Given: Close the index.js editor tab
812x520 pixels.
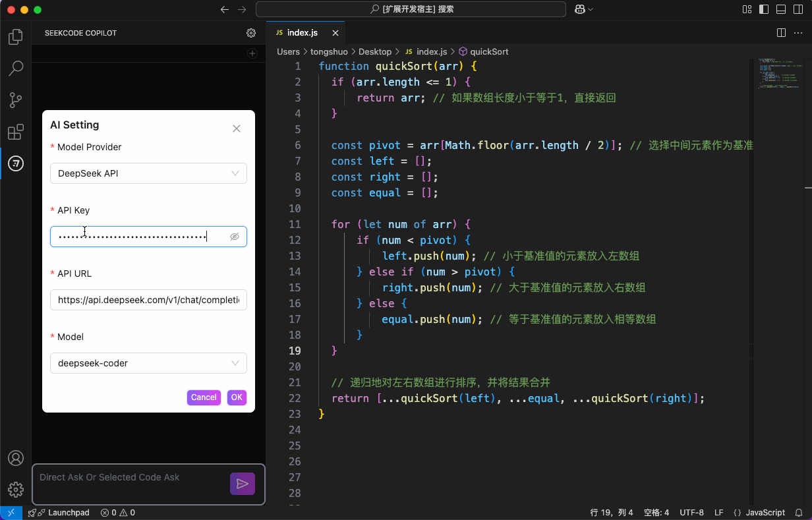Looking at the screenshot, I should (x=335, y=33).
